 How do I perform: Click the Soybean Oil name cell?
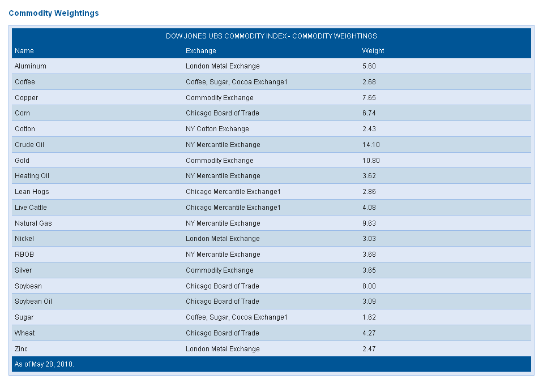[33, 301]
